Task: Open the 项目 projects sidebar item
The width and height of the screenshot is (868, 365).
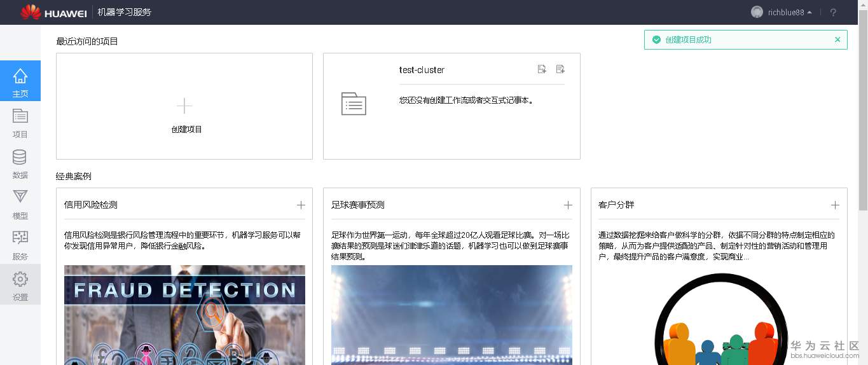Action: pos(20,121)
